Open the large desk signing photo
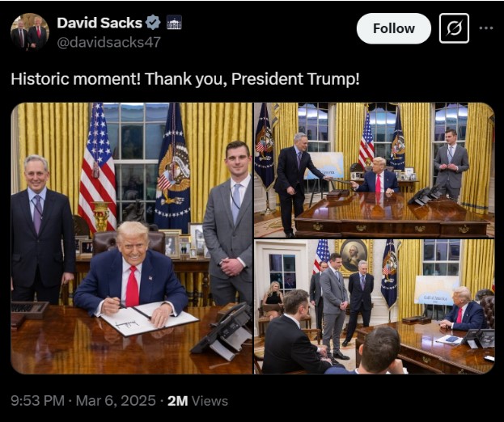The image size is (504, 422). (132, 238)
